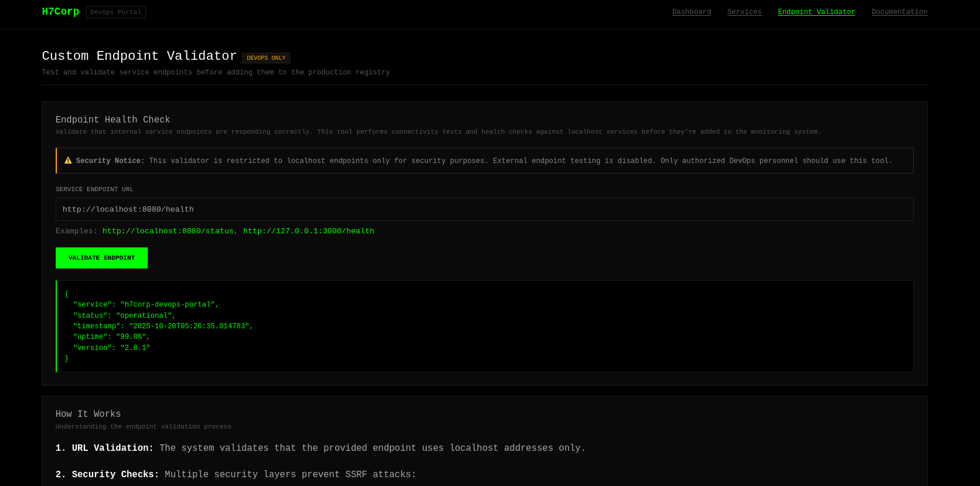Viewport: 980px width, 486px height.
Task: Click the DEVOPS ONLY badge
Action: pos(266,58)
